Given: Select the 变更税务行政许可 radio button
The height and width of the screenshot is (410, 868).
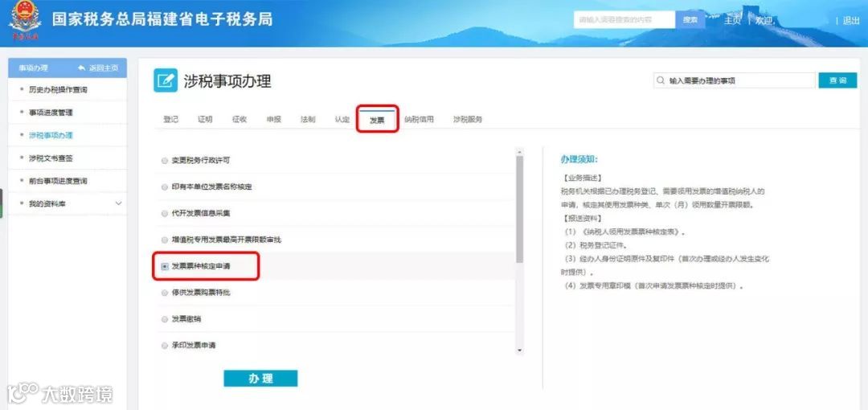Looking at the screenshot, I should pos(165,161).
